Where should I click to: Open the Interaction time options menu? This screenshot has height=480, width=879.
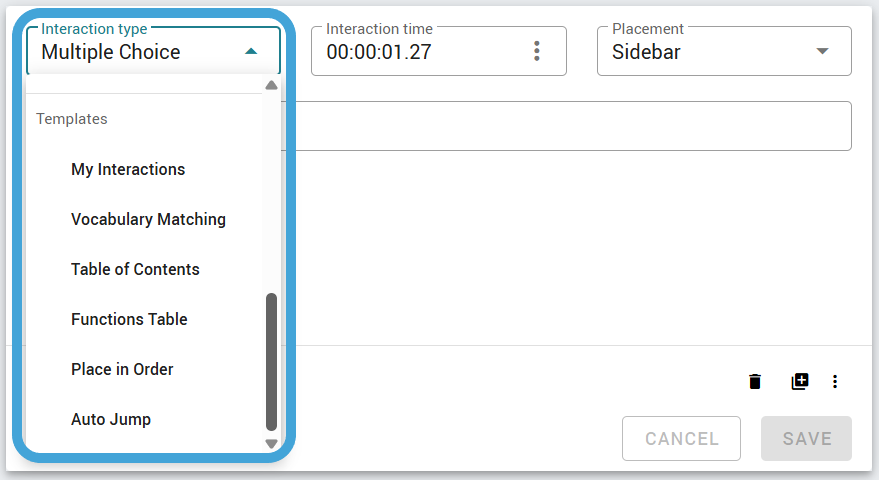(x=537, y=51)
